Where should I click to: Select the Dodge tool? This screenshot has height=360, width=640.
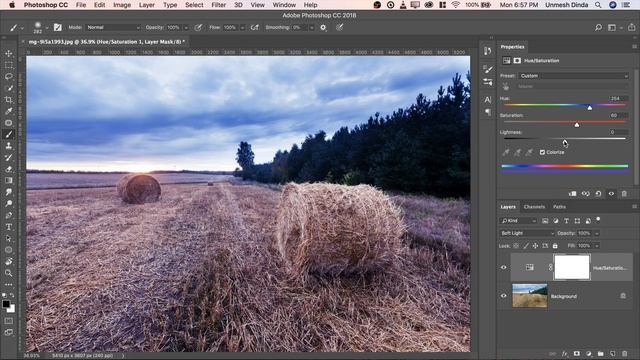click(9, 203)
